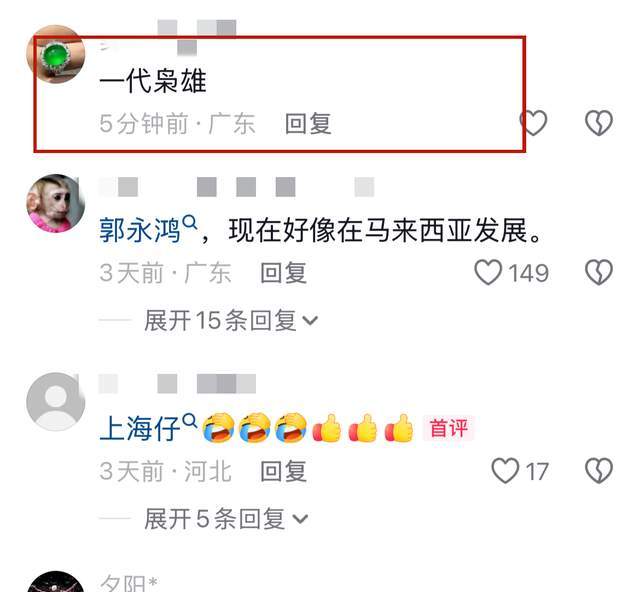Tap the 首评 first-comment badge
640x592 pixels.
[x=449, y=428]
